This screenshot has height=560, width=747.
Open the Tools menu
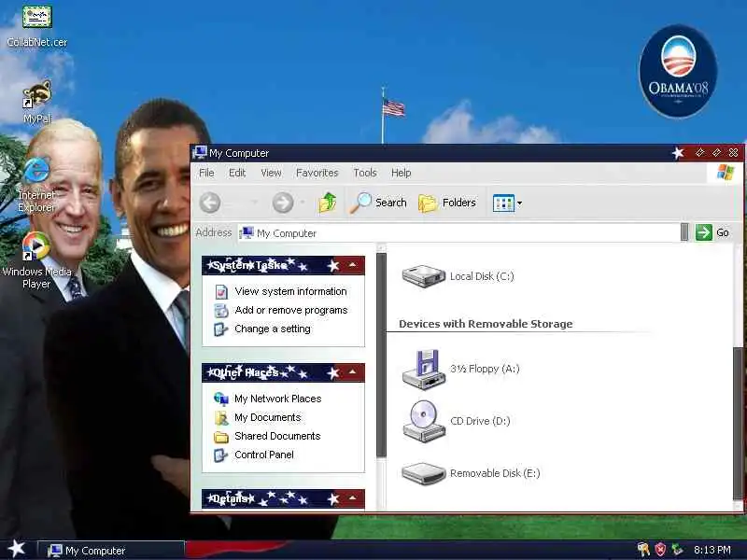point(364,173)
